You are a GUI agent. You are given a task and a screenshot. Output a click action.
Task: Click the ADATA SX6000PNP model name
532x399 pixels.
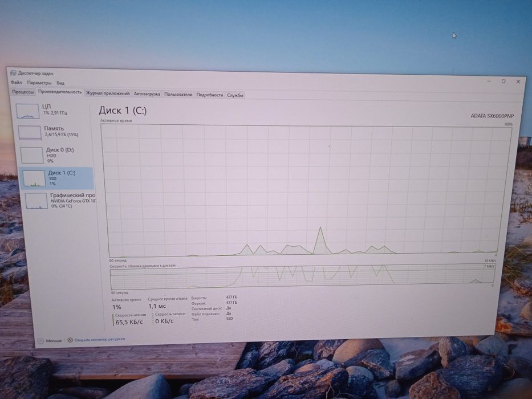pyautogui.click(x=492, y=116)
